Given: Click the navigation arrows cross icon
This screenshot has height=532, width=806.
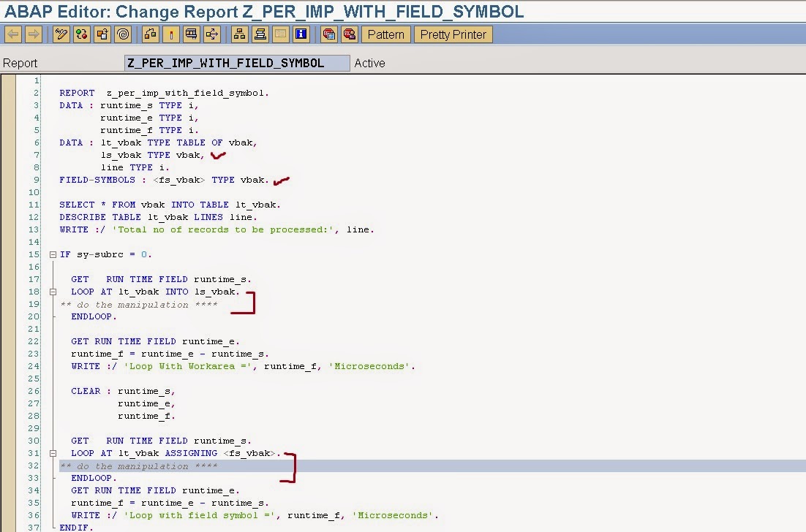Looking at the screenshot, I should [x=211, y=33].
